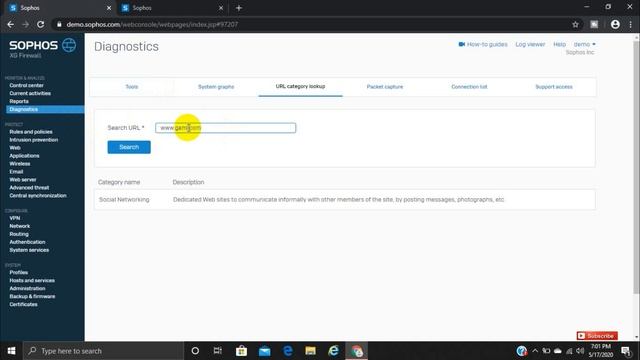Show hidden system tray icons chevron

click(x=535, y=351)
